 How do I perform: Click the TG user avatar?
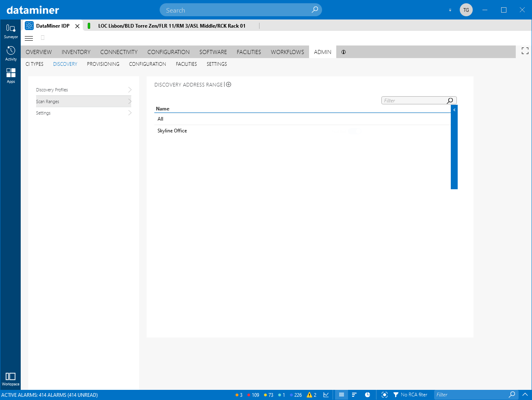coord(466,10)
